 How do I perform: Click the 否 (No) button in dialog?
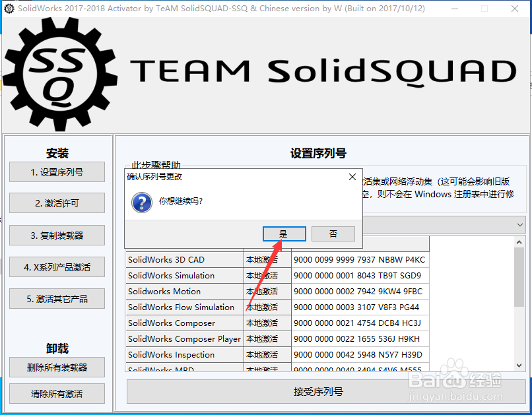point(333,234)
